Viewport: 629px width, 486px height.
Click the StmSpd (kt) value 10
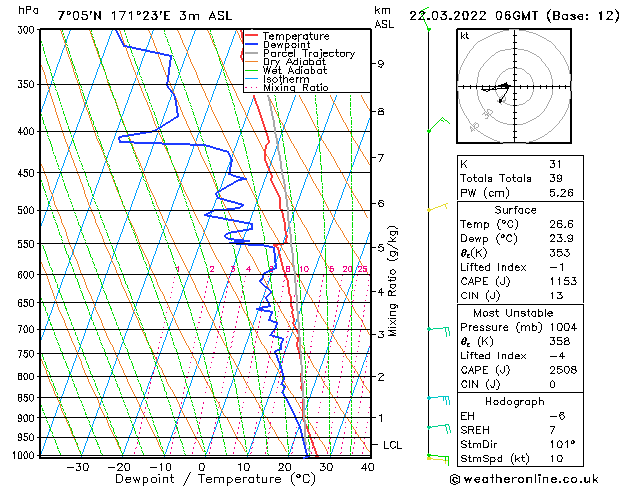[x=556, y=459]
